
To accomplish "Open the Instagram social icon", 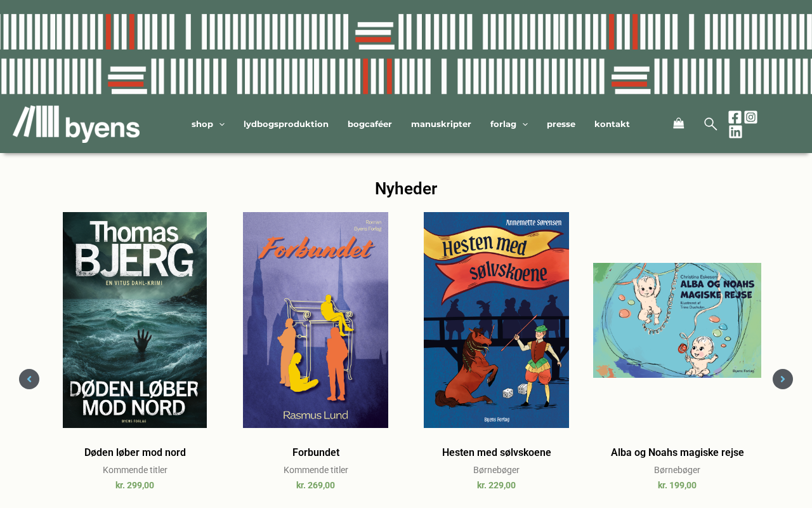I will [x=750, y=117].
